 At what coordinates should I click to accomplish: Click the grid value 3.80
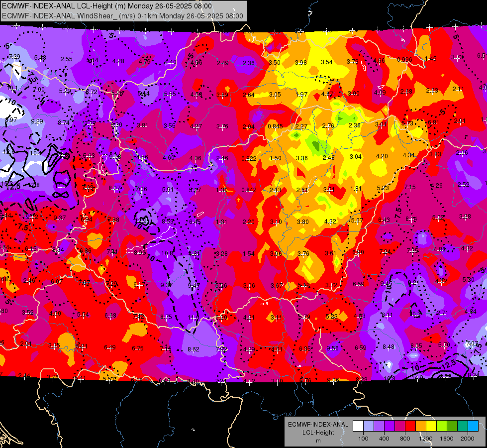click(x=303, y=222)
